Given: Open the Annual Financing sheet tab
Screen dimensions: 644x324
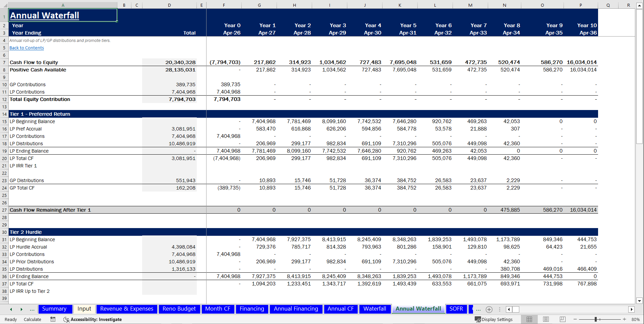Looking at the screenshot, I should tap(296, 309).
